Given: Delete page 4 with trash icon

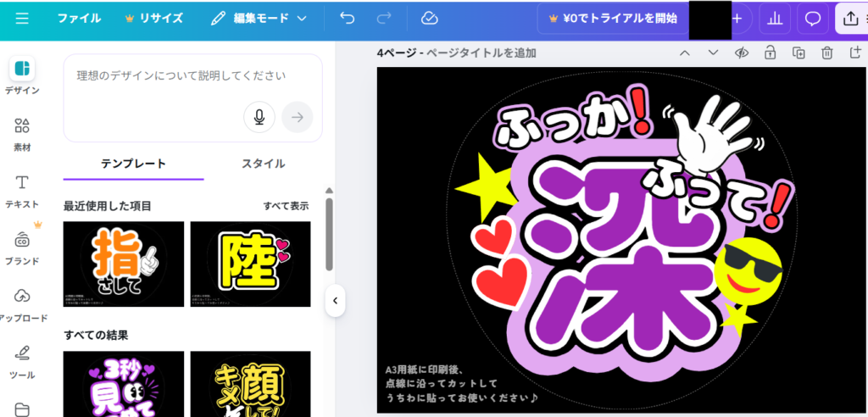Looking at the screenshot, I should (826, 53).
